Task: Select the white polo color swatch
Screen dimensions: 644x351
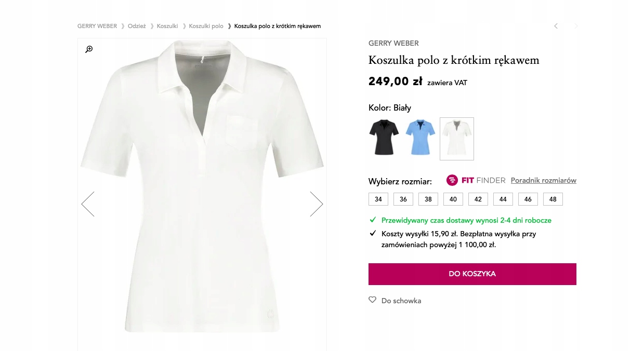Action: coord(456,139)
